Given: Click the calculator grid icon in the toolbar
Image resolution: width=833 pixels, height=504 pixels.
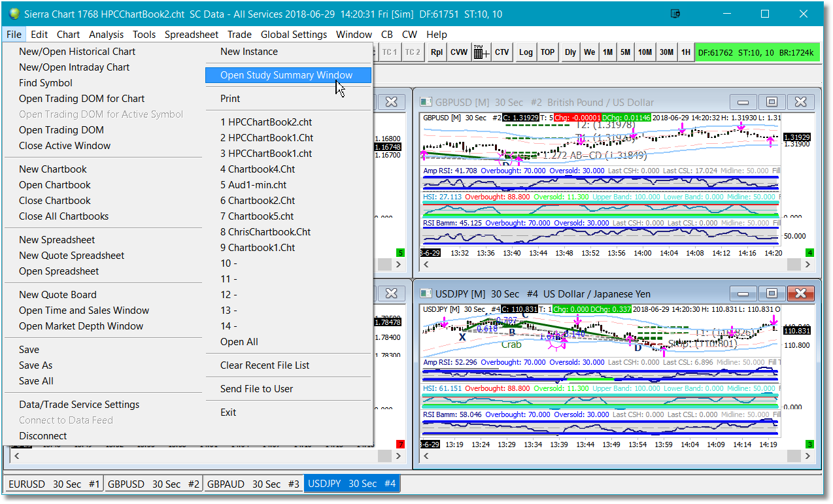Looking at the screenshot, I should coord(481,52).
